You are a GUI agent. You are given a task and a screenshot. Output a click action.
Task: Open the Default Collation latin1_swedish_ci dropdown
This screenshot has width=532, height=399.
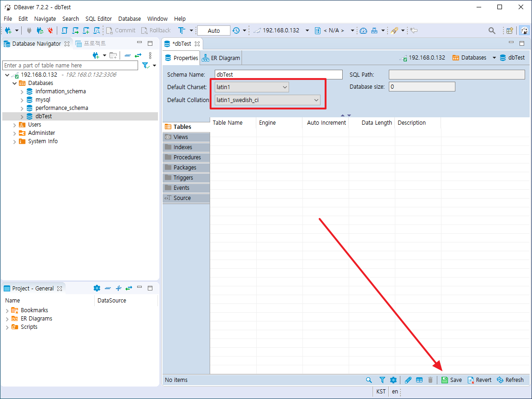pyautogui.click(x=267, y=100)
